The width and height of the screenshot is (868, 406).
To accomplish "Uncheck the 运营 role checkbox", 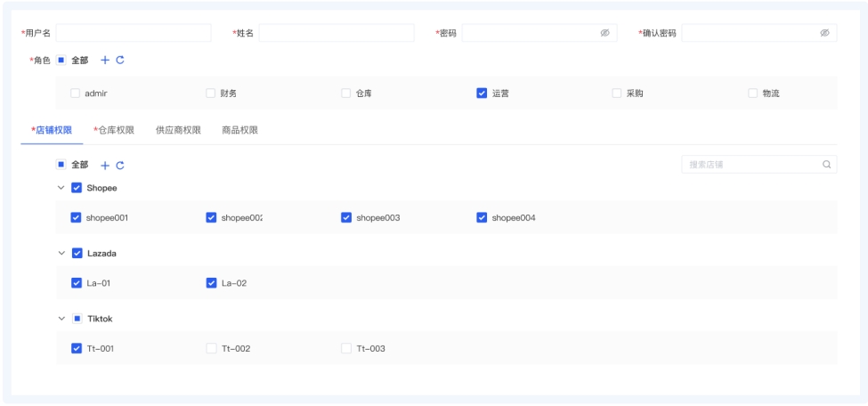I will click(482, 93).
